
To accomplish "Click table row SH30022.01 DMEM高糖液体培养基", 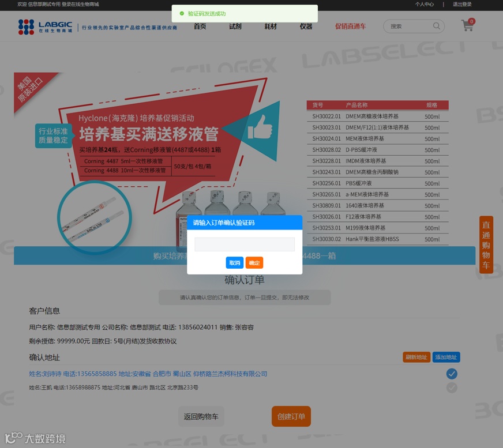I will pos(378,116).
